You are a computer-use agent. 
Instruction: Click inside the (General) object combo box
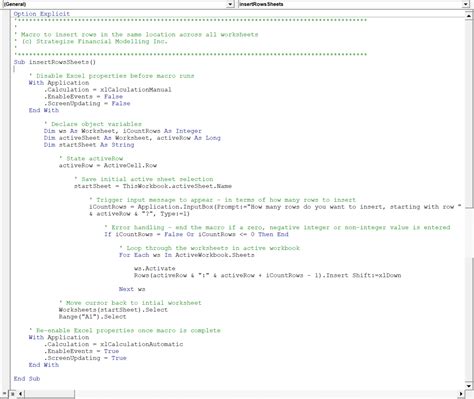(x=114, y=4)
